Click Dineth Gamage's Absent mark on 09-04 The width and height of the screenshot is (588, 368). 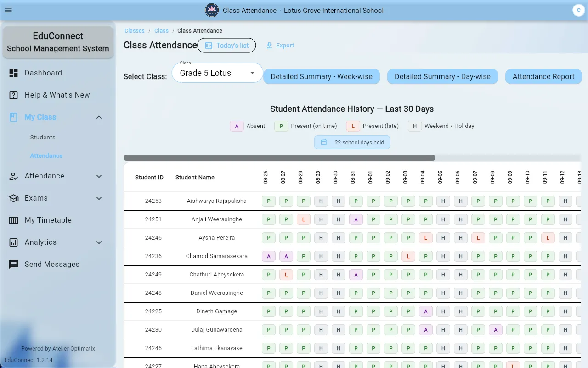426,311
